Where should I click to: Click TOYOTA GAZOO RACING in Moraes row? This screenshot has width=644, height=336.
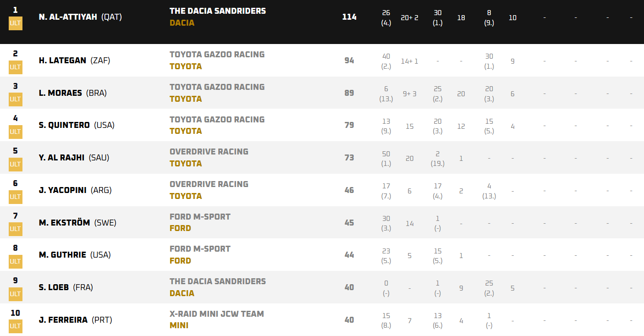tap(217, 87)
